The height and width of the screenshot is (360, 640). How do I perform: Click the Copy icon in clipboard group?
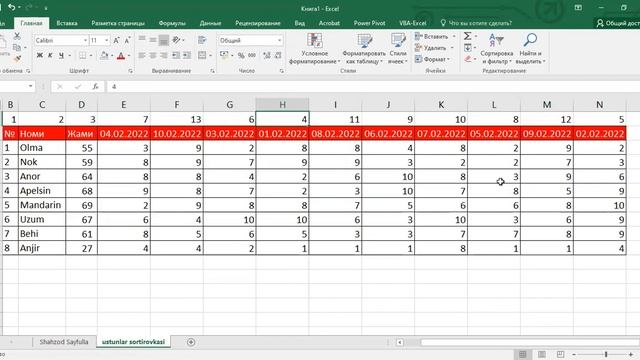[17, 48]
